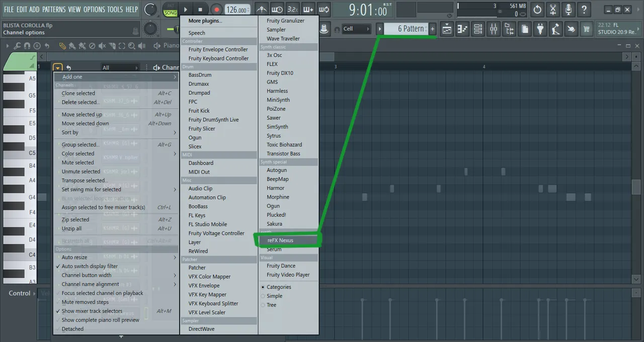
Task: Open the plugin picker plug icon
Action: click(x=540, y=29)
